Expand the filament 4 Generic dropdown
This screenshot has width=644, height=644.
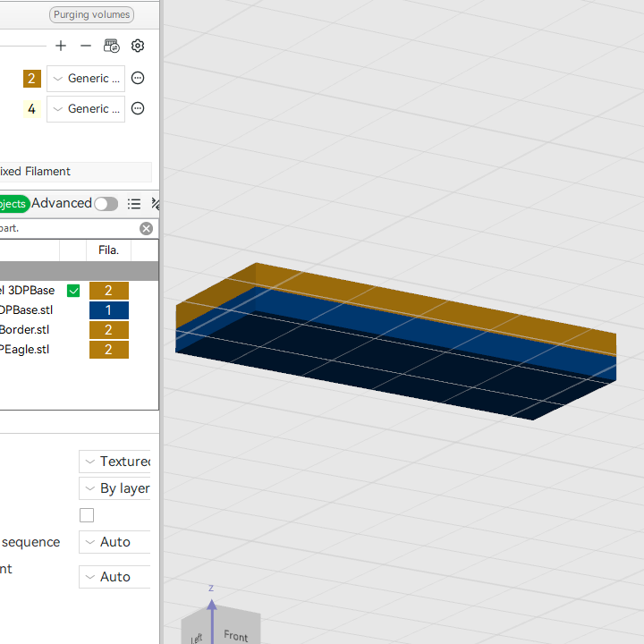tap(86, 109)
